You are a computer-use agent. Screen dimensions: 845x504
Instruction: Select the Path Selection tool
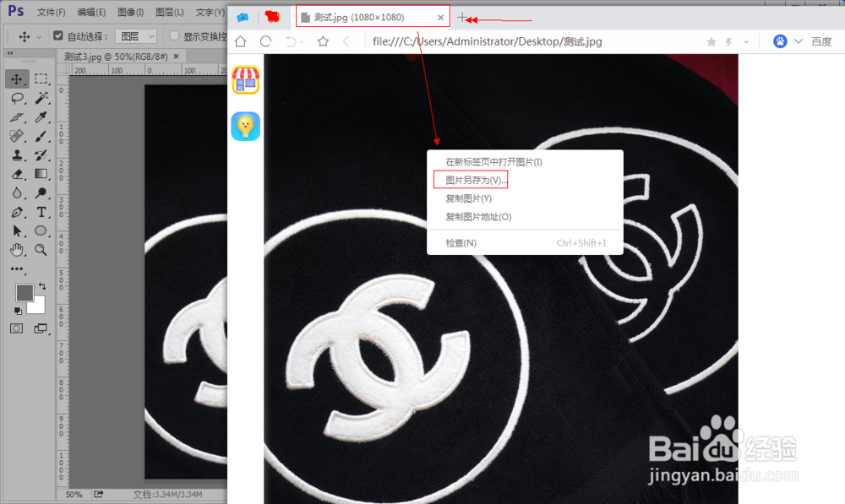click(x=17, y=231)
